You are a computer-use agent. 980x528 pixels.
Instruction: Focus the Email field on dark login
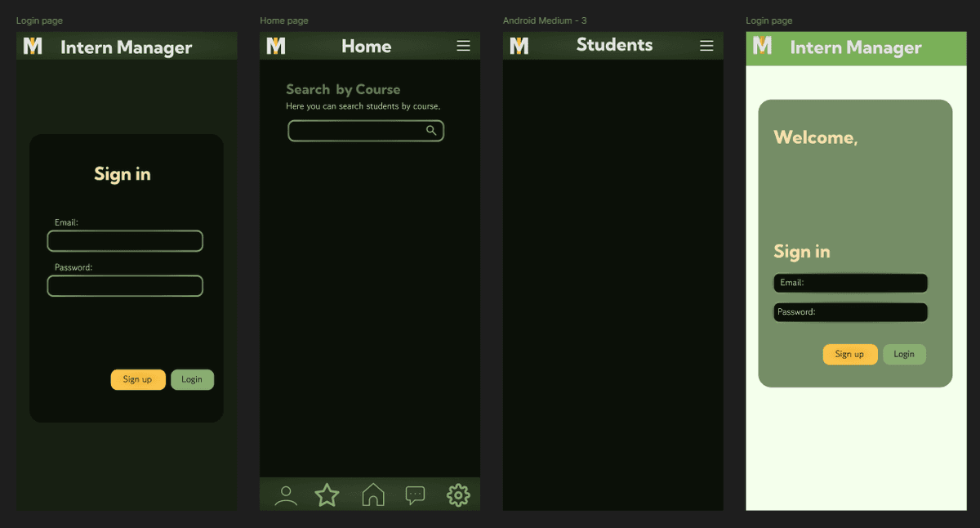point(125,241)
